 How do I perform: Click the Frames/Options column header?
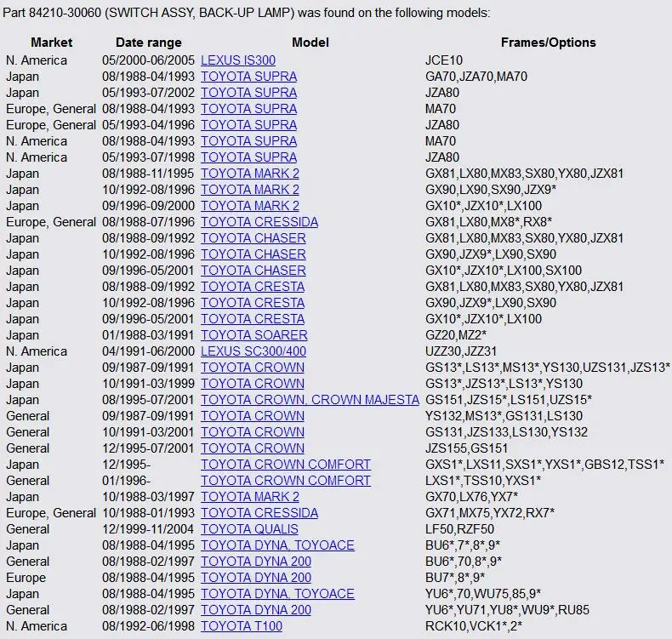tap(548, 43)
